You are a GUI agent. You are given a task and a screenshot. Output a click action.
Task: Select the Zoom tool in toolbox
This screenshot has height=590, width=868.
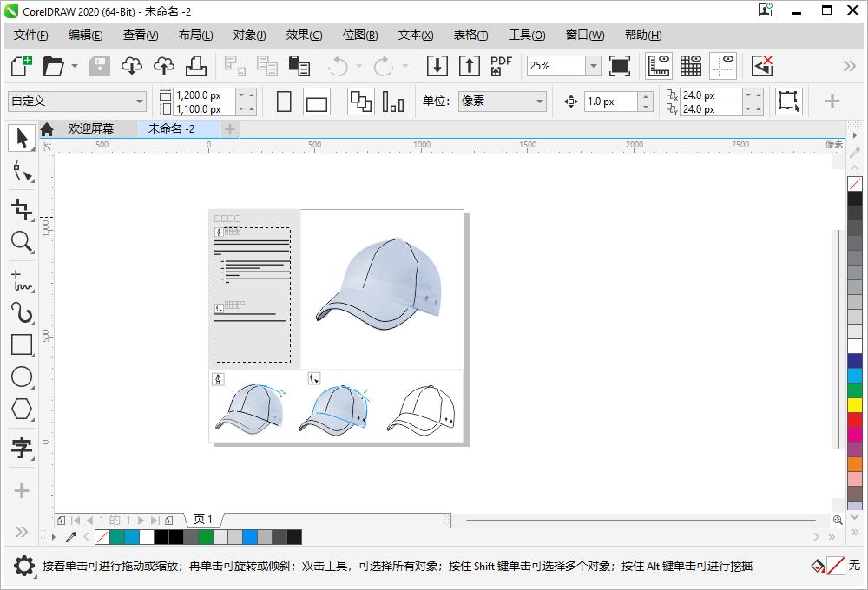point(22,242)
